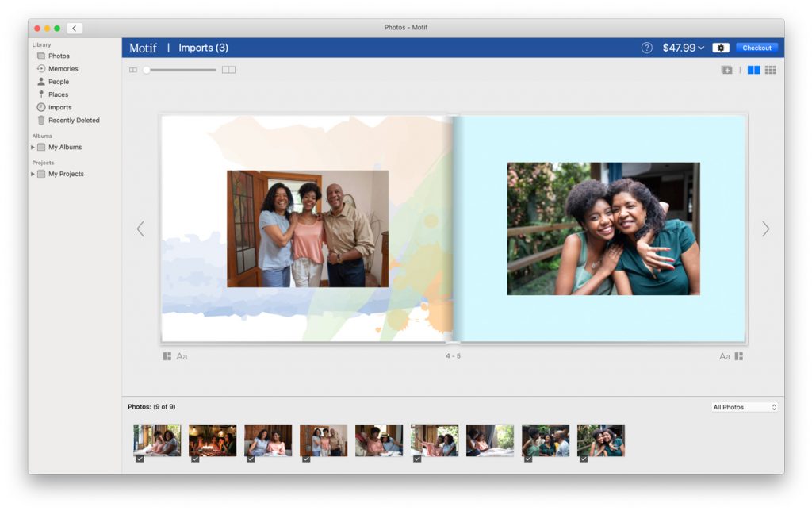Click the add pages icon

726,70
